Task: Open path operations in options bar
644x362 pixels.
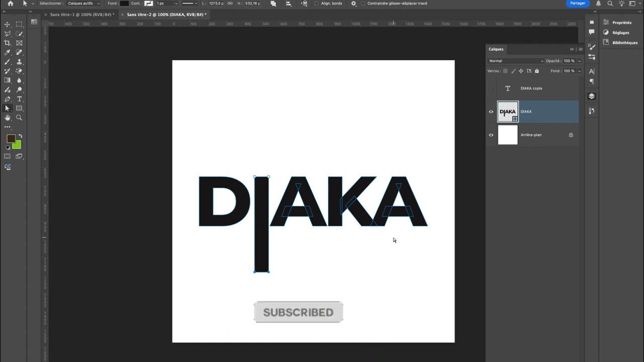Action: click(x=273, y=4)
